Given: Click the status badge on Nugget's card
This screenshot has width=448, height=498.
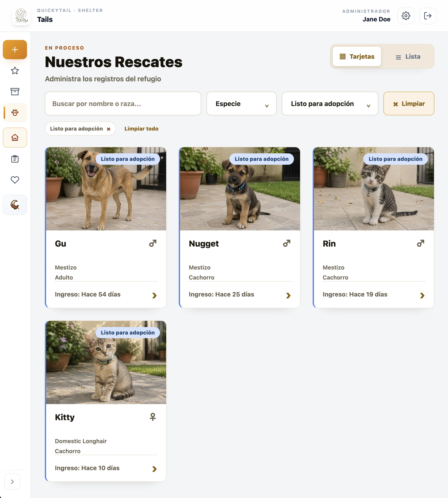Looking at the screenshot, I should (261, 159).
